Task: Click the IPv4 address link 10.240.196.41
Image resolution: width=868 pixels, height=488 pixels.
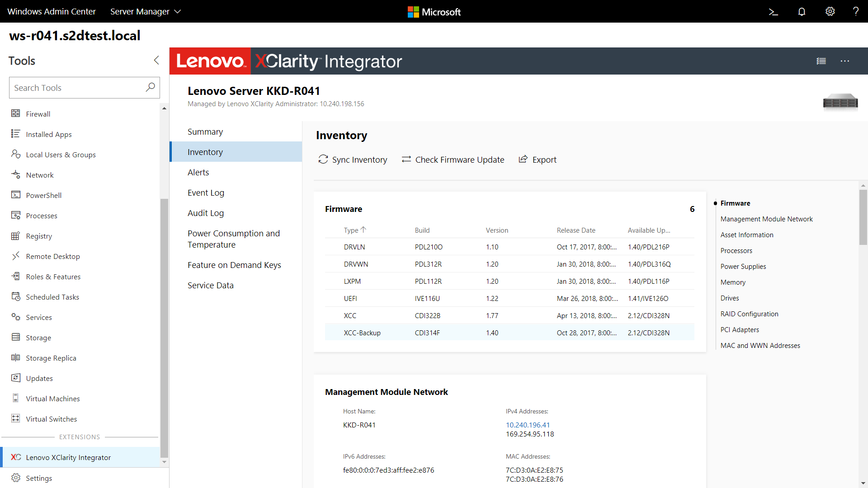Action: pyautogui.click(x=528, y=424)
